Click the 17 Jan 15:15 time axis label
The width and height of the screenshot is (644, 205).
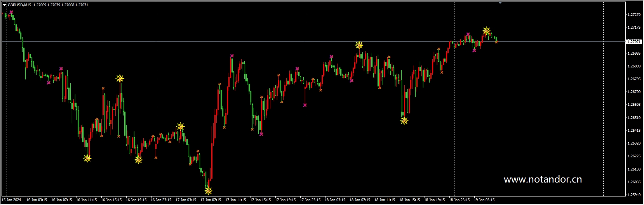(260, 200)
